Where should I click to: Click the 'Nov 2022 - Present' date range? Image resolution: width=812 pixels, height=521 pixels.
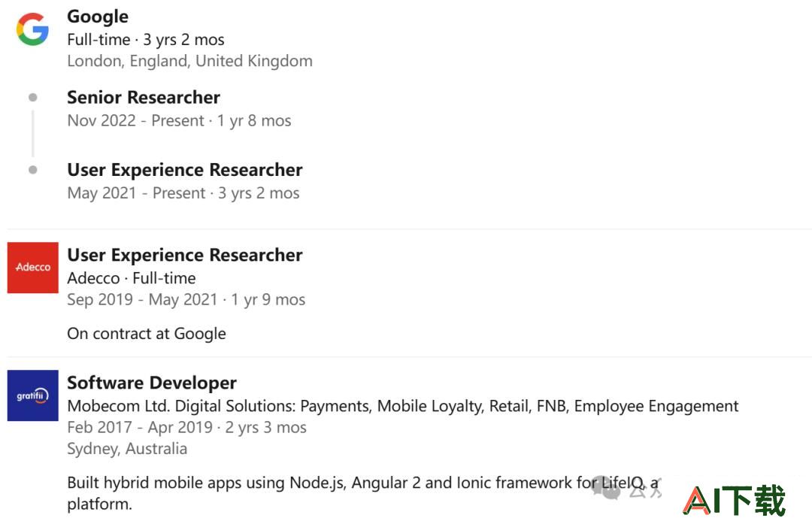(135, 121)
